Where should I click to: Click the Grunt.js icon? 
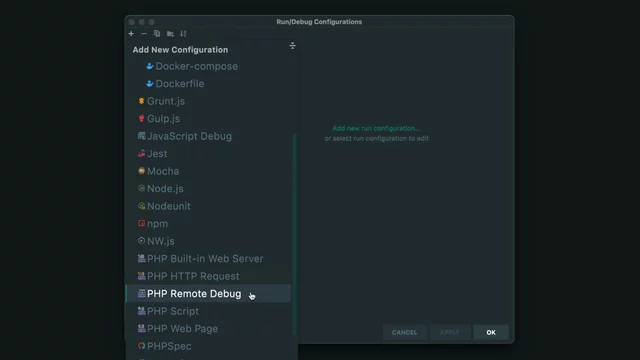[141, 101]
